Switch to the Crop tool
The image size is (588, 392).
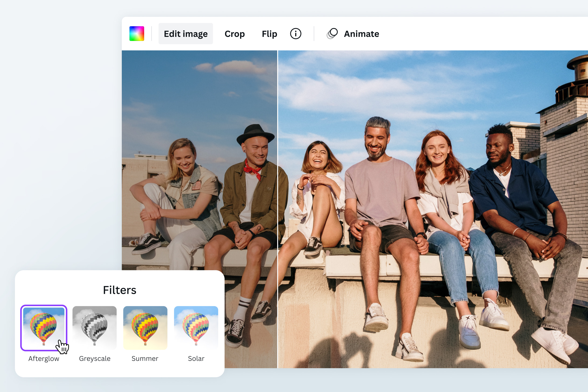tap(234, 34)
